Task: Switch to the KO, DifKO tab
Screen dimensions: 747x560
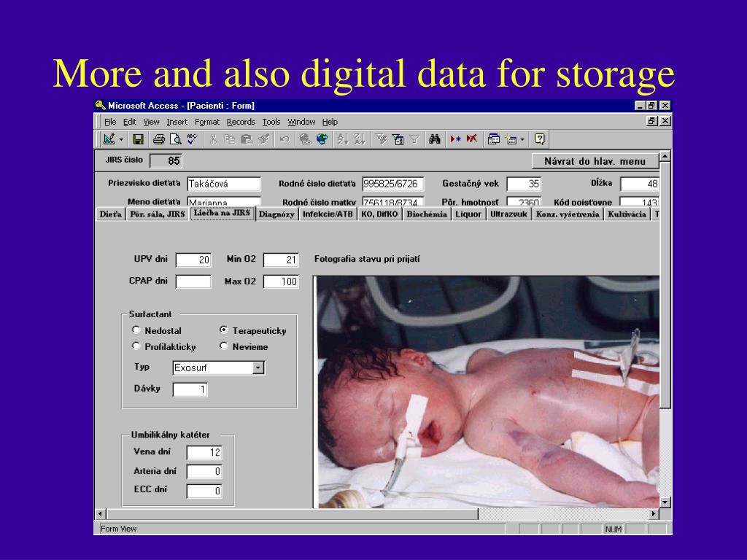Action: click(x=379, y=214)
